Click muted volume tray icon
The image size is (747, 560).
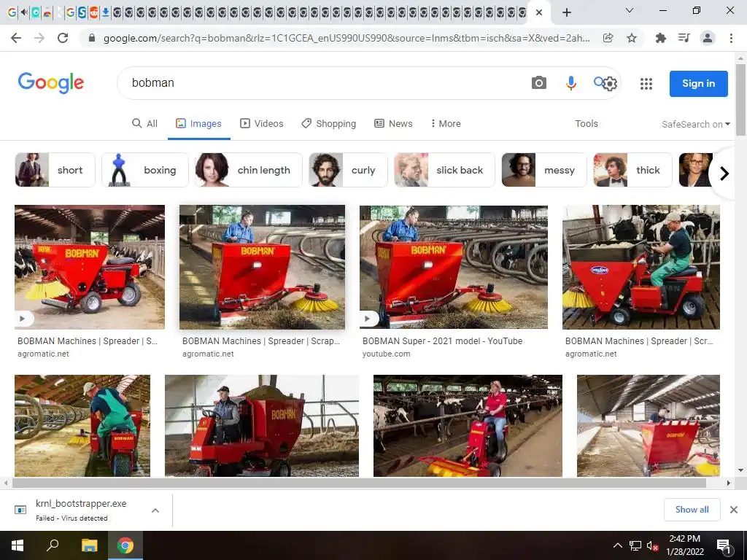pos(652,545)
